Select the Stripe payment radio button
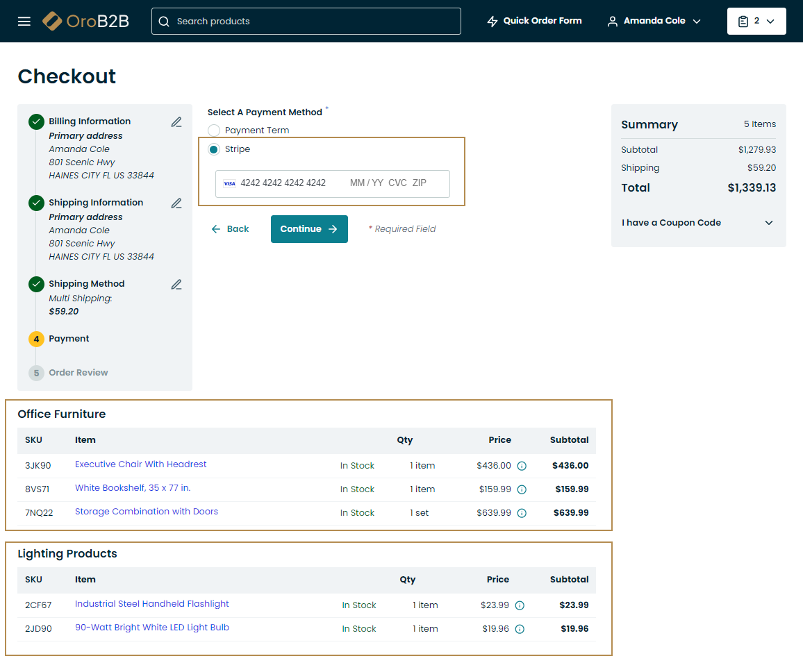 214,149
